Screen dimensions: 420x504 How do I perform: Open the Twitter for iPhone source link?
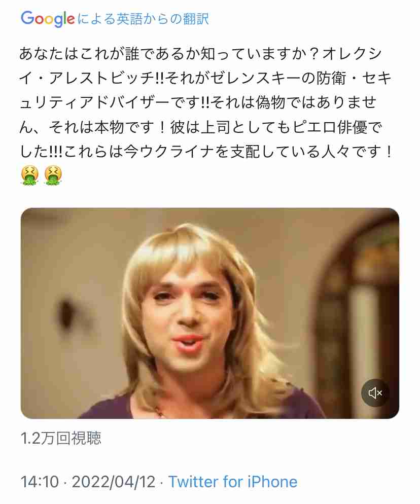(233, 482)
